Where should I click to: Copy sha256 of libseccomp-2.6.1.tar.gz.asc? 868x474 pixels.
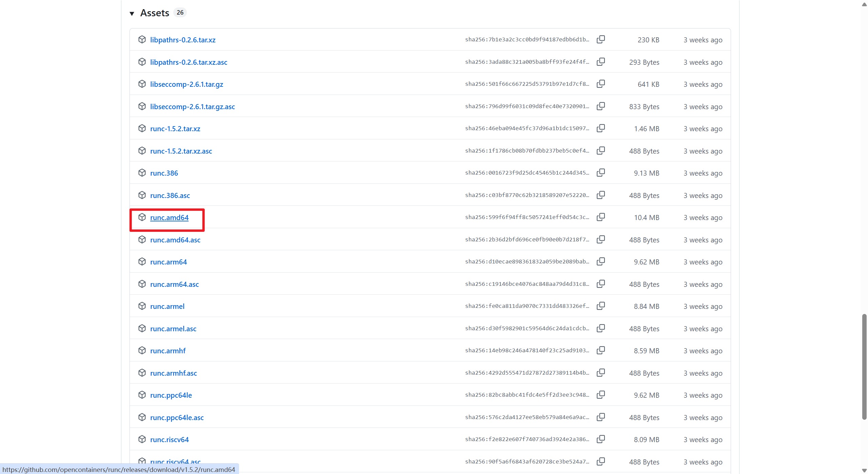tap(600, 106)
